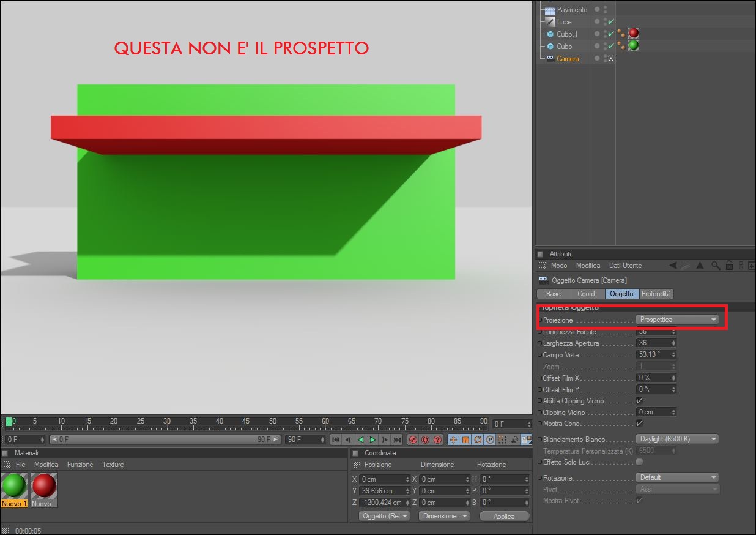Select the Camera object in the list
This screenshot has width=756, height=535.
click(x=568, y=59)
